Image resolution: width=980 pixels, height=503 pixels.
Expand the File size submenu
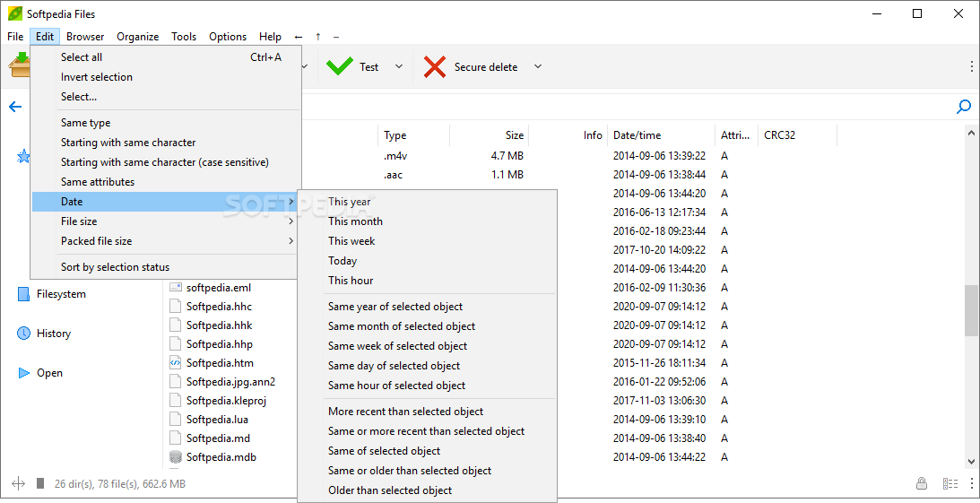tap(165, 221)
